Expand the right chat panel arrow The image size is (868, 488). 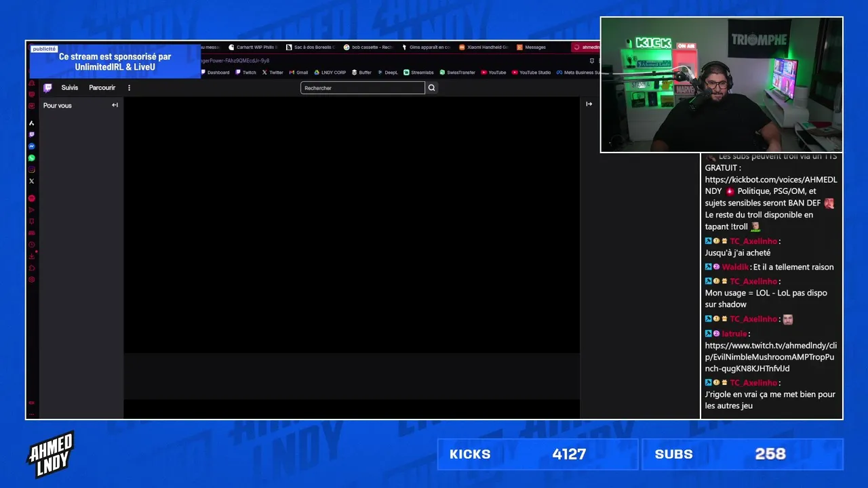coord(589,104)
